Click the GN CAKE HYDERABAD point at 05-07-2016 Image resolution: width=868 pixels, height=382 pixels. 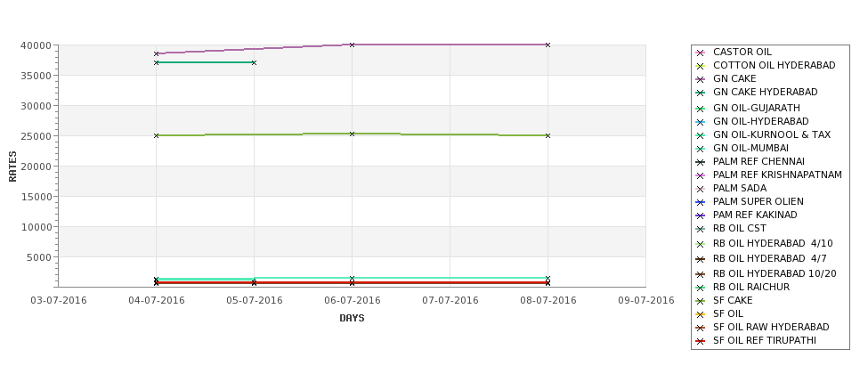tap(254, 62)
